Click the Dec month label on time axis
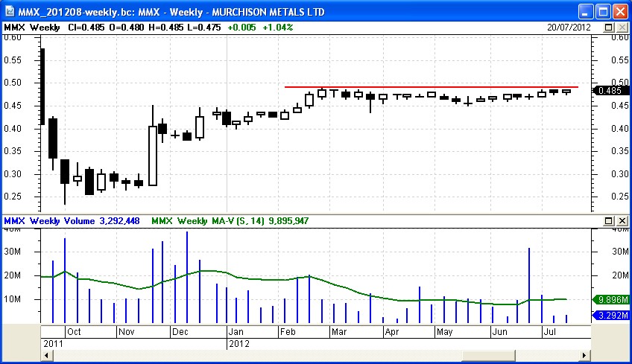 pos(180,332)
